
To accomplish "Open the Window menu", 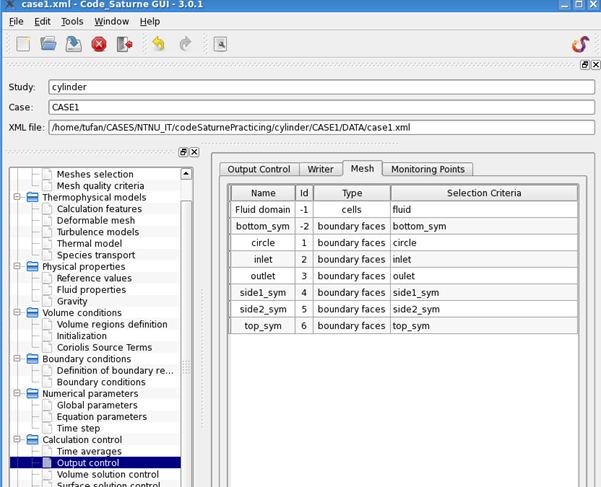I will point(112,21).
